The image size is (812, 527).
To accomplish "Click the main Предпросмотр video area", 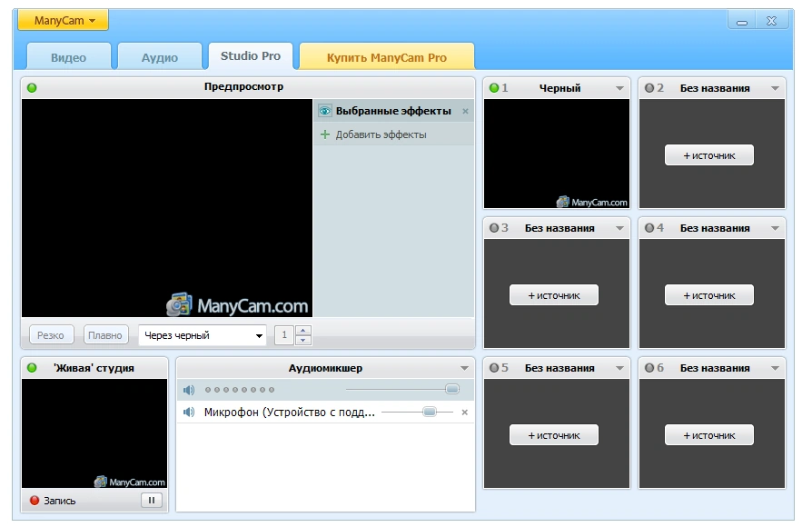I will pos(167,208).
